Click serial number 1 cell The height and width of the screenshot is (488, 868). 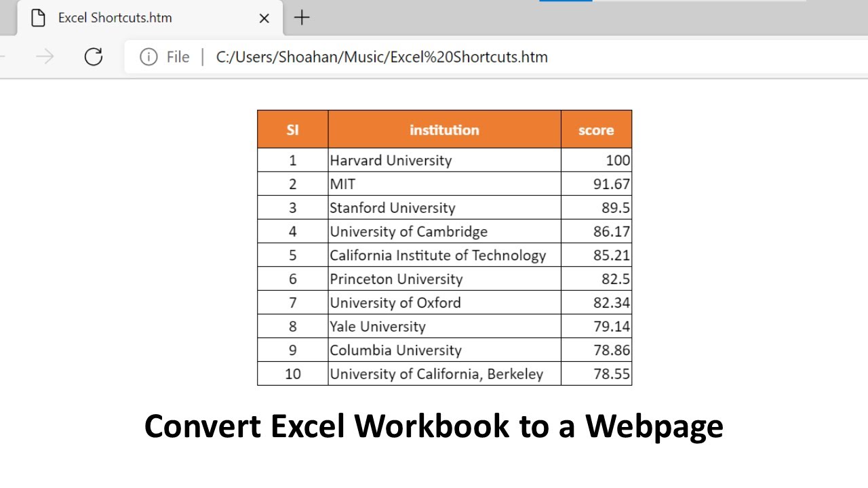(x=293, y=161)
